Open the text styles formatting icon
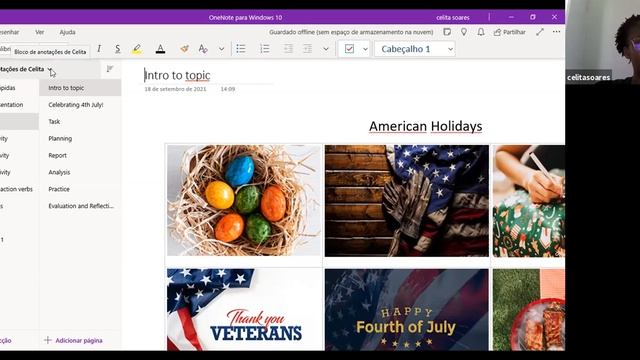640x360 pixels. point(203,49)
